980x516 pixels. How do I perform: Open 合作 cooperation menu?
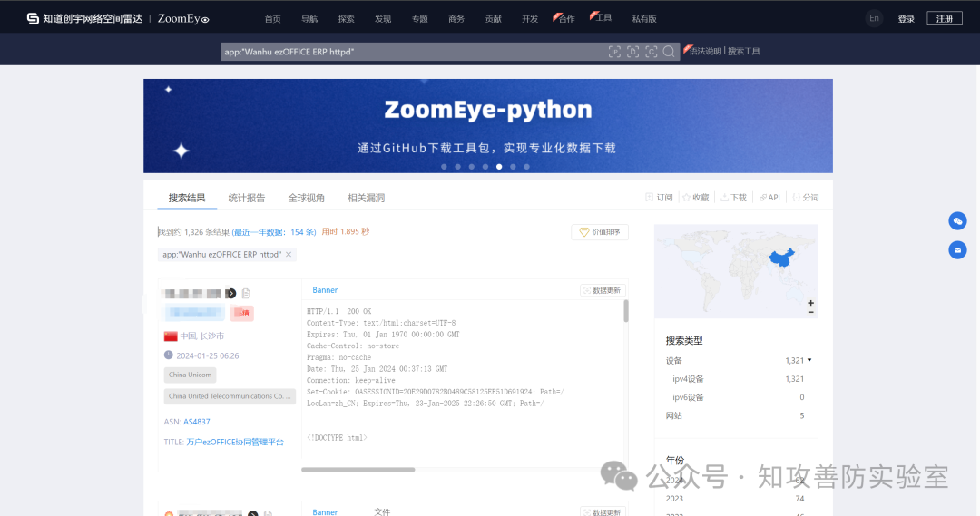(x=566, y=19)
